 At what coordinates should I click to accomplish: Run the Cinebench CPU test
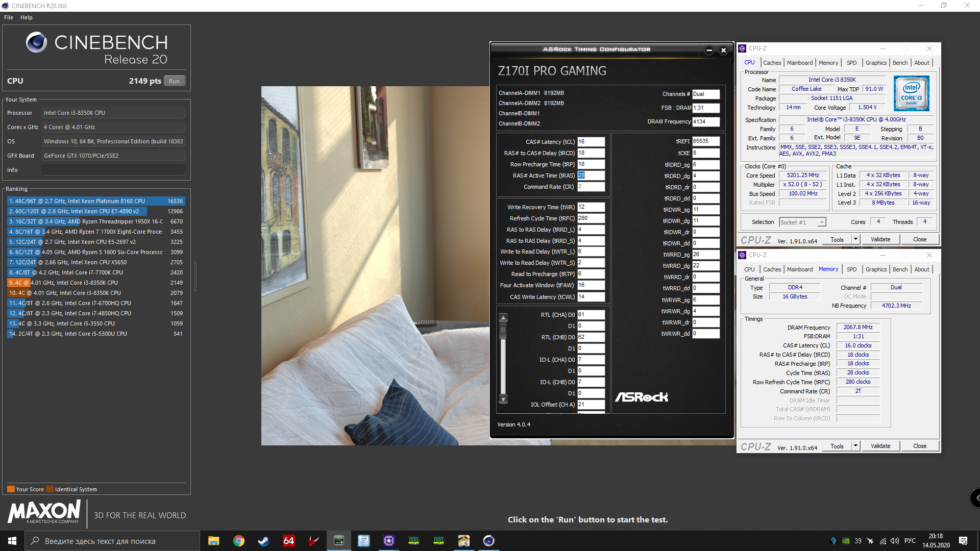point(174,81)
